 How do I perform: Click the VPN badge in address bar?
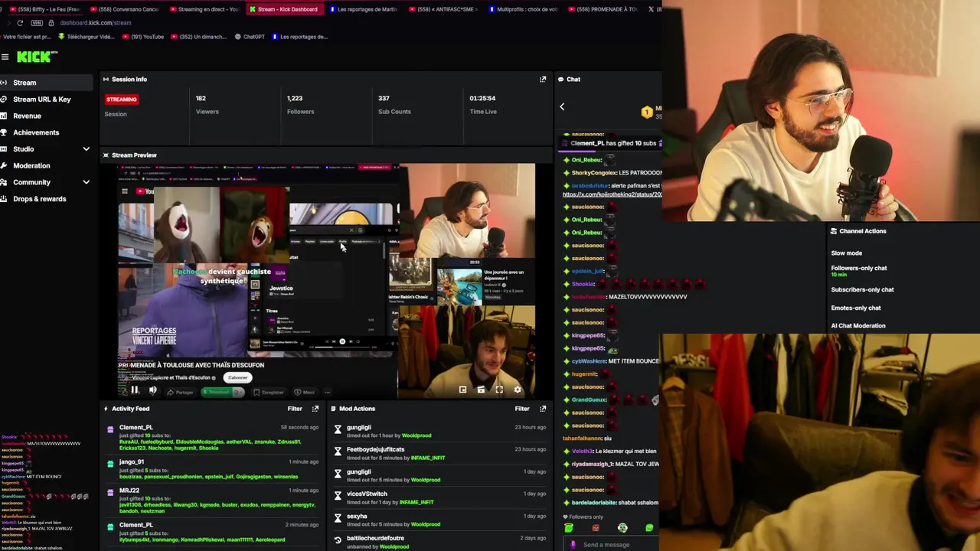pyautogui.click(x=36, y=23)
